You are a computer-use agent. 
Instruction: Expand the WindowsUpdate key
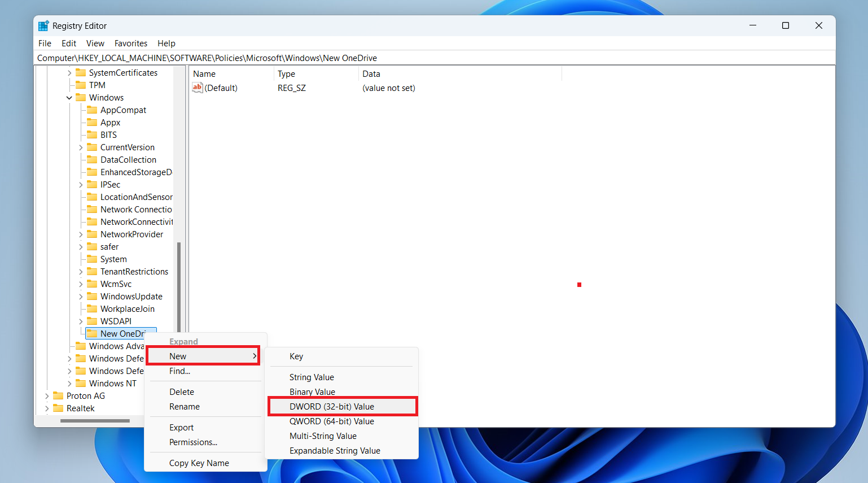[81, 297]
